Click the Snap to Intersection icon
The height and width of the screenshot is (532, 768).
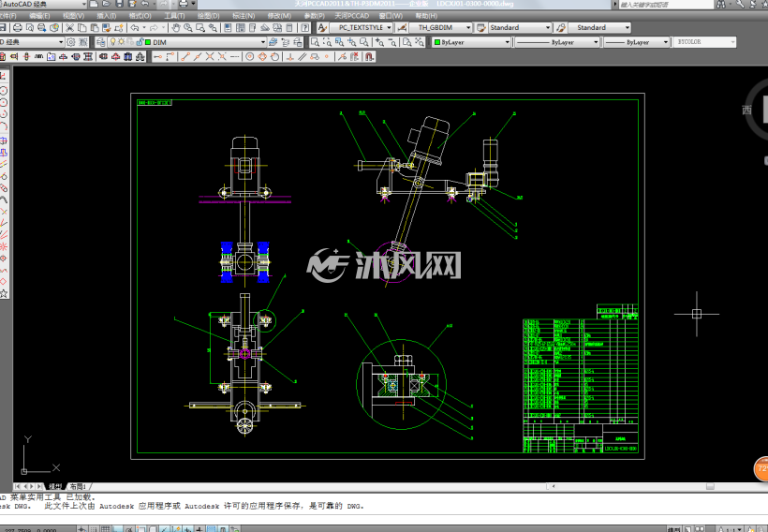[x=210, y=57]
